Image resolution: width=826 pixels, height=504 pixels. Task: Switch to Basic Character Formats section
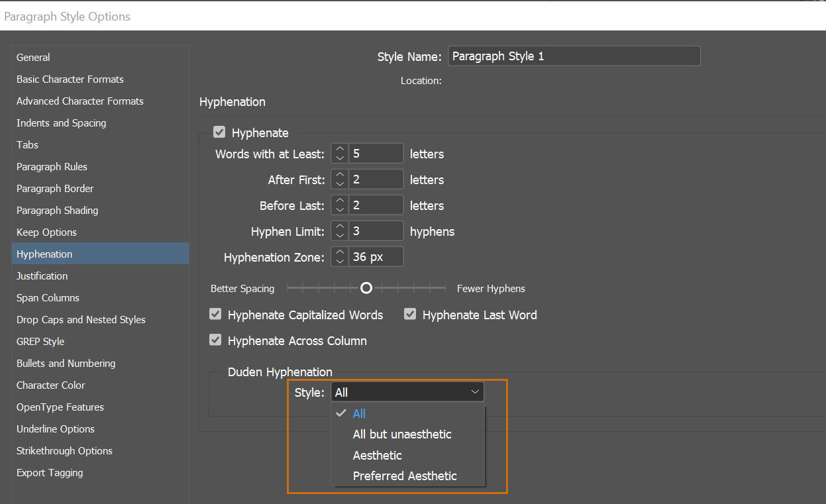[x=70, y=79]
